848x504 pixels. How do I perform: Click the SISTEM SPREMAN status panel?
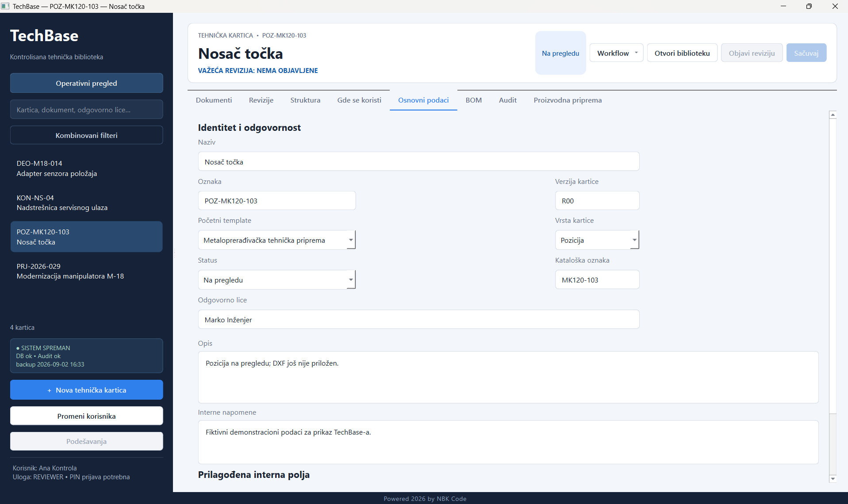point(87,356)
